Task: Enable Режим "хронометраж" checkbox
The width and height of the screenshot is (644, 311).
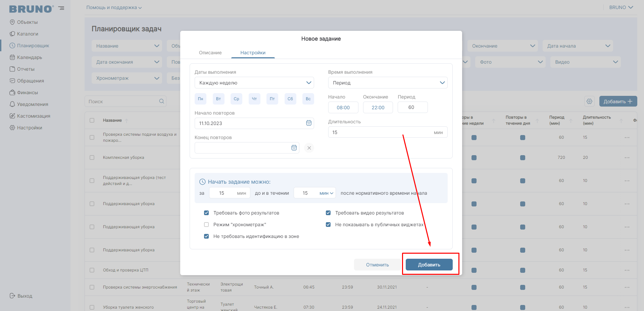Action: (x=206, y=225)
